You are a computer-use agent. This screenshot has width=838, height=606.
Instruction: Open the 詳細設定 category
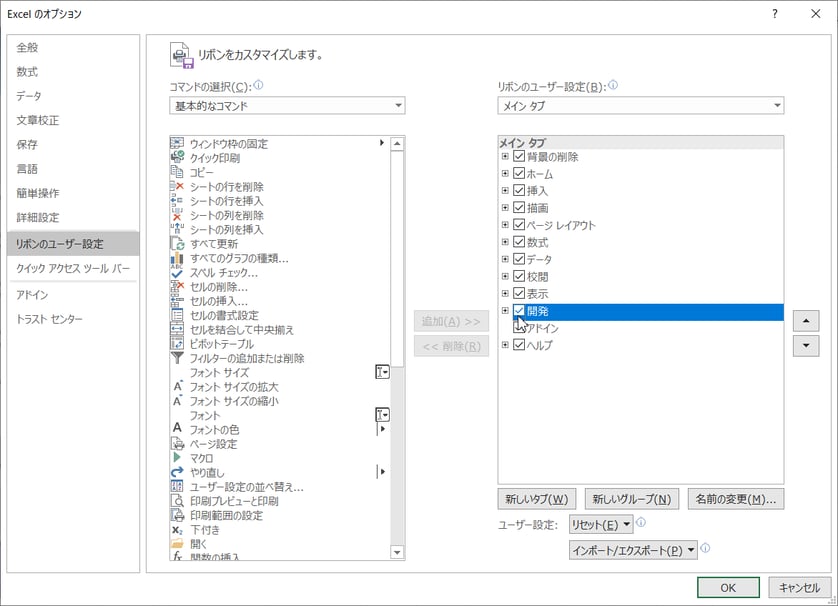coord(73,217)
